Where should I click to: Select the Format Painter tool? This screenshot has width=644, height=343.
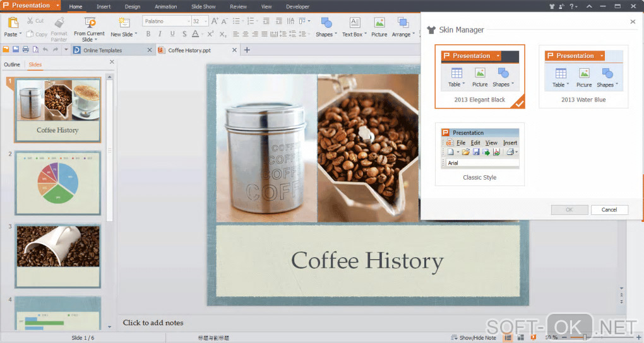pos(59,23)
